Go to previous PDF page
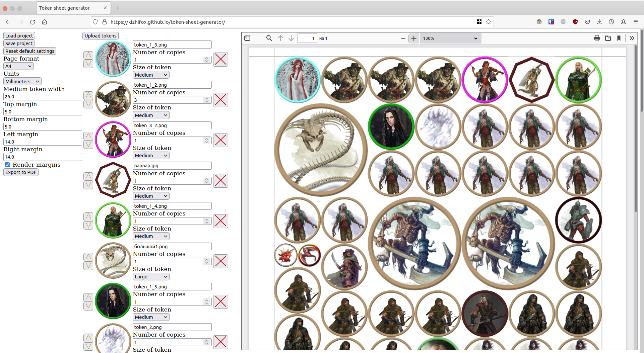Screen dimensions: 644x353 (280, 38)
